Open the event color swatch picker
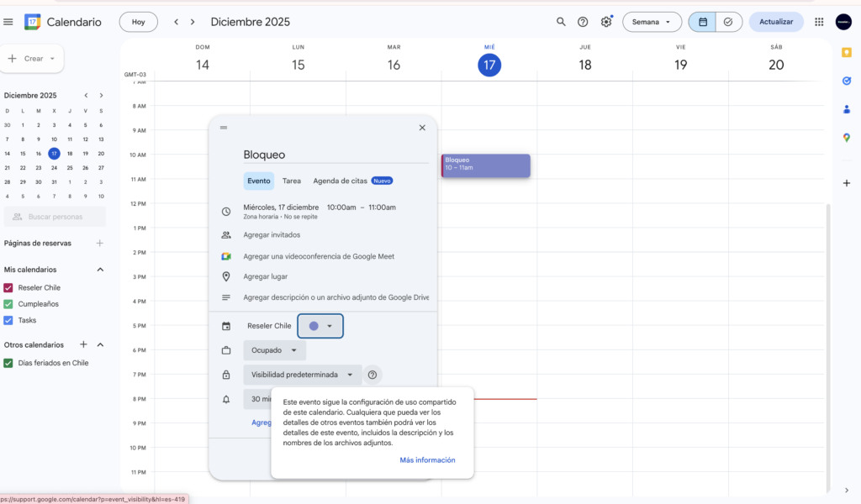 point(320,326)
